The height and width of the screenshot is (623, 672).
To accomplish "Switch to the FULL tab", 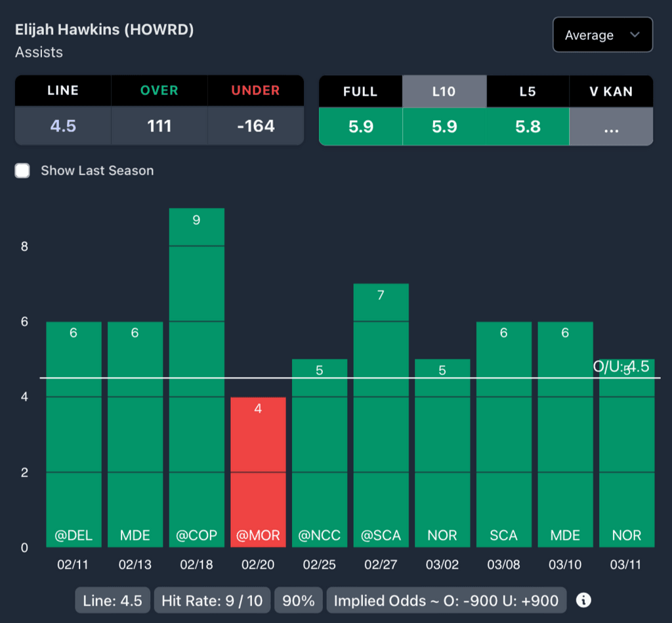I will click(x=360, y=91).
